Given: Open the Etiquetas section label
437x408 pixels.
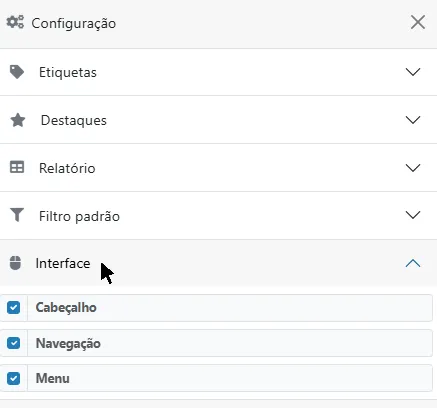Looking at the screenshot, I should pyautogui.click(x=68, y=72).
